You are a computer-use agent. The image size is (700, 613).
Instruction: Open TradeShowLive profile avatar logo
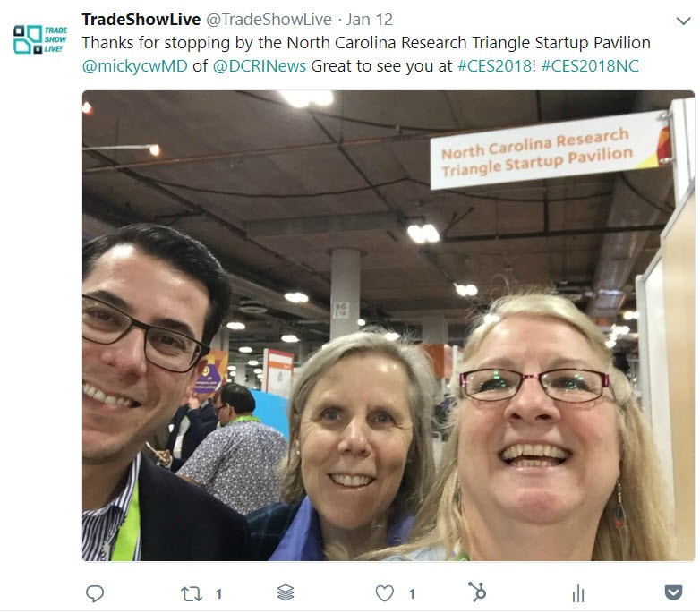(40, 39)
